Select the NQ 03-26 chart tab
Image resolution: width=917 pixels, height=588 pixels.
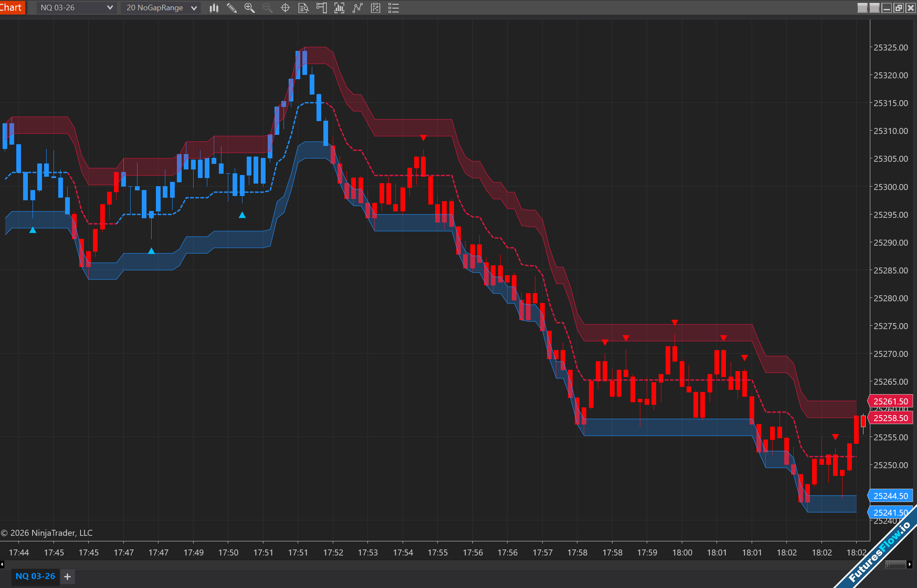pyautogui.click(x=35, y=576)
